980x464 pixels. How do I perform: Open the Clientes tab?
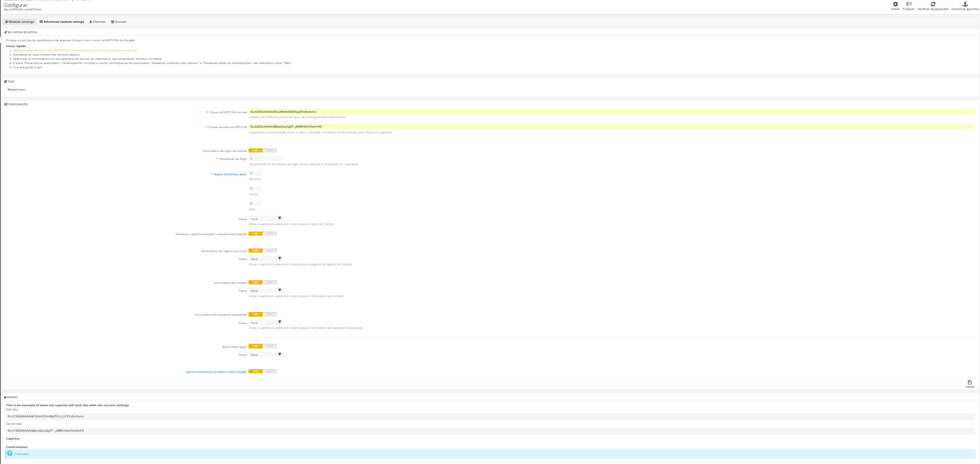(97, 22)
